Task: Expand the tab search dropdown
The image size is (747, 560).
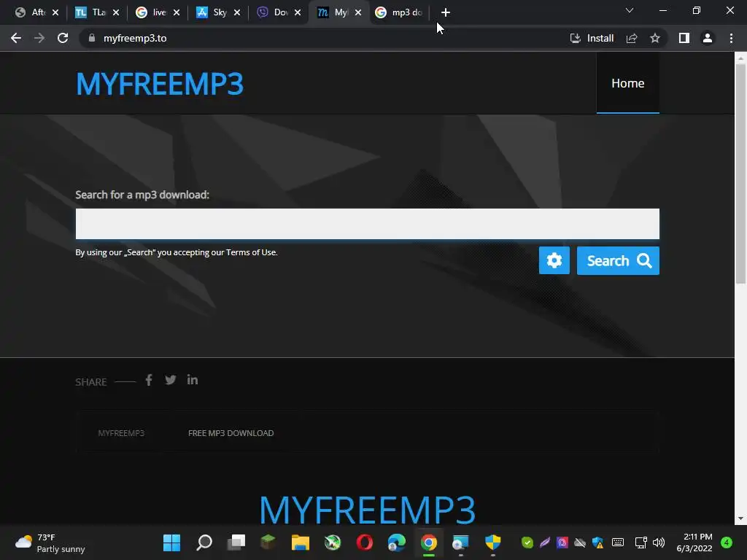Action: (x=630, y=10)
